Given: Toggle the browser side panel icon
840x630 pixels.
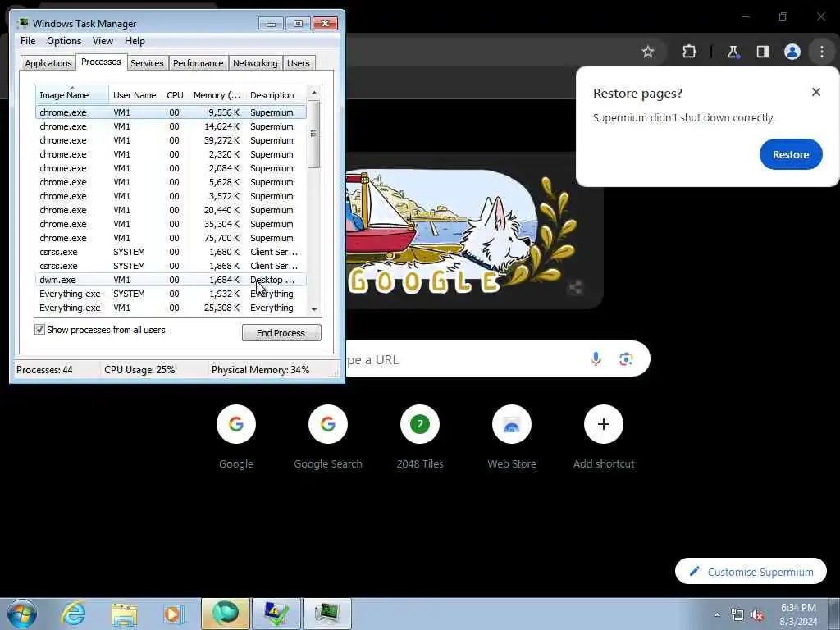Looking at the screenshot, I should (763, 52).
